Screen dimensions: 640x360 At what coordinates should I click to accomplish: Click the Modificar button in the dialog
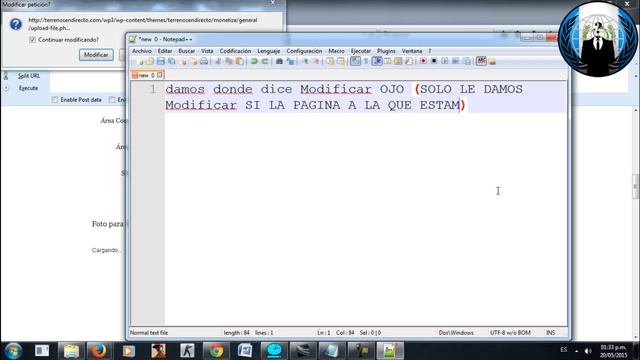[x=96, y=55]
